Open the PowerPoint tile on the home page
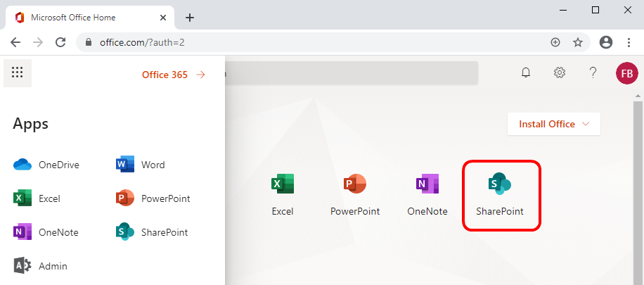This screenshot has width=644, height=285. click(355, 195)
